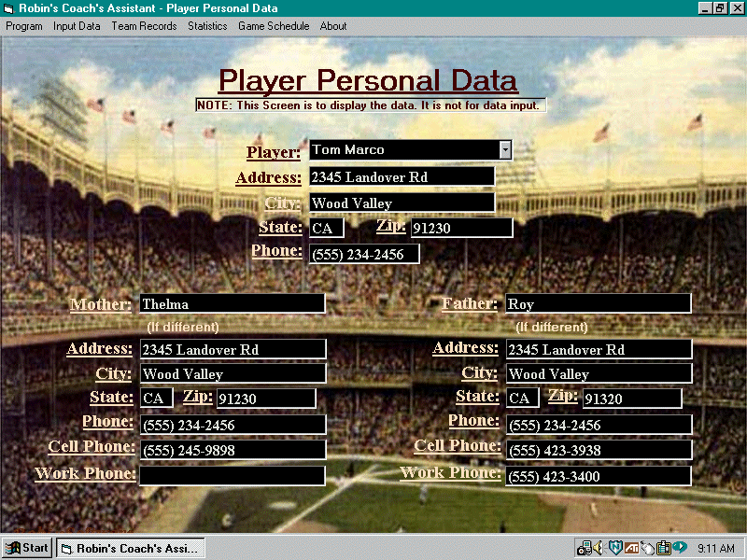
Task: Click the mouse tray icon
Action: [x=647, y=549]
